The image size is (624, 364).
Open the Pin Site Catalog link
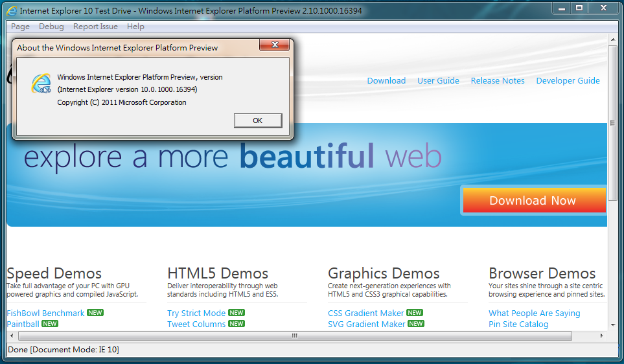518,324
